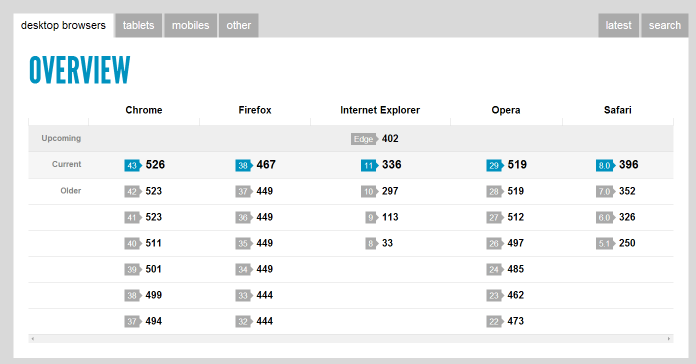696x364 pixels.
Task: Click the Internet Explorer 9 badge
Action: [x=372, y=218]
